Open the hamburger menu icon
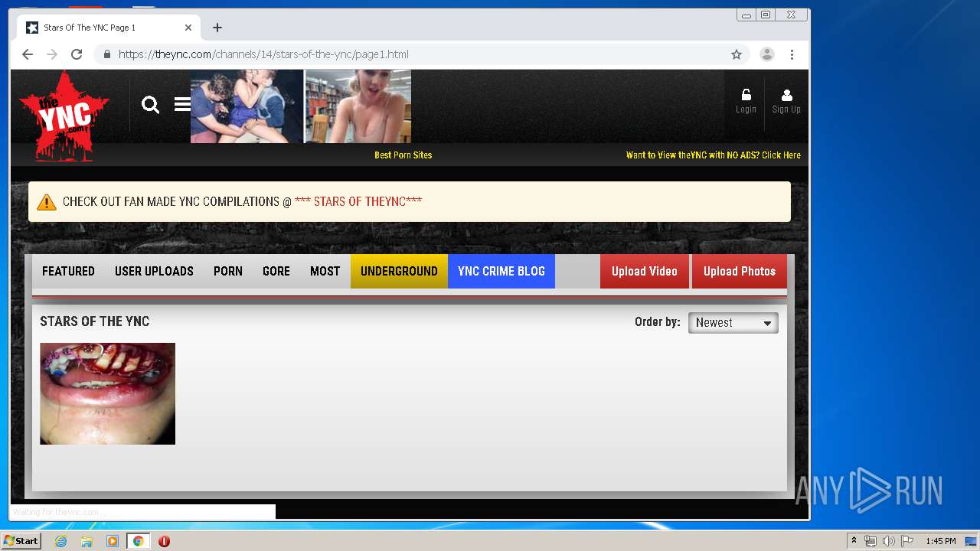This screenshot has height=551, width=980. 182,104
